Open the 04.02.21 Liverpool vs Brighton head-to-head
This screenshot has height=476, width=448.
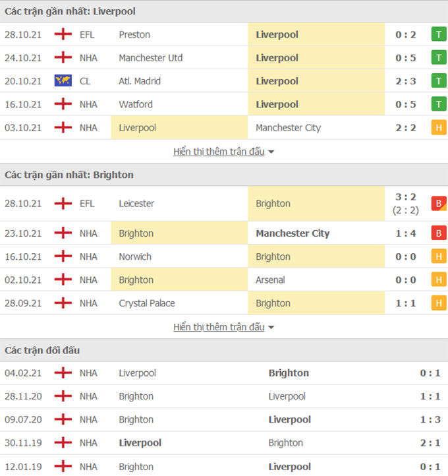224,373
